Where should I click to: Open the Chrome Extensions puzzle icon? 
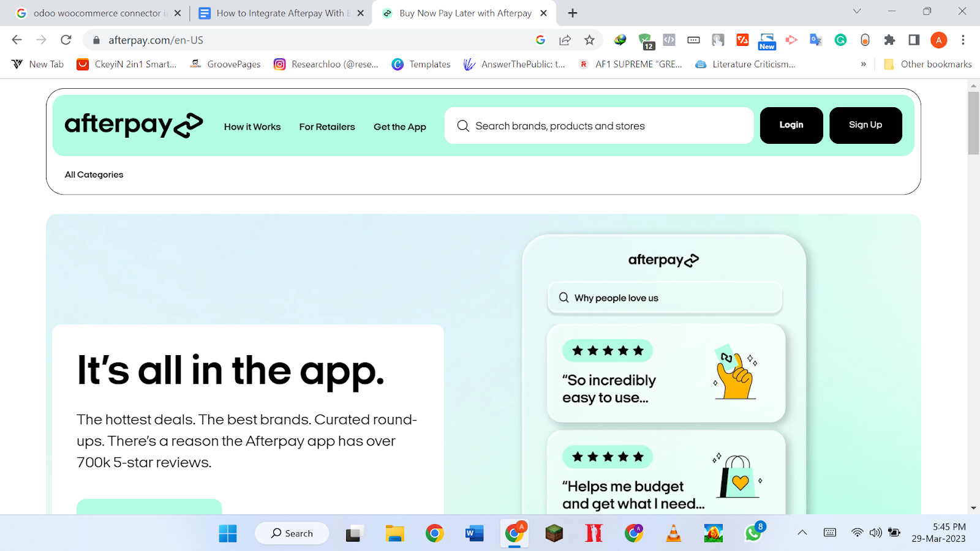pyautogui.click(x=889, y=40)
